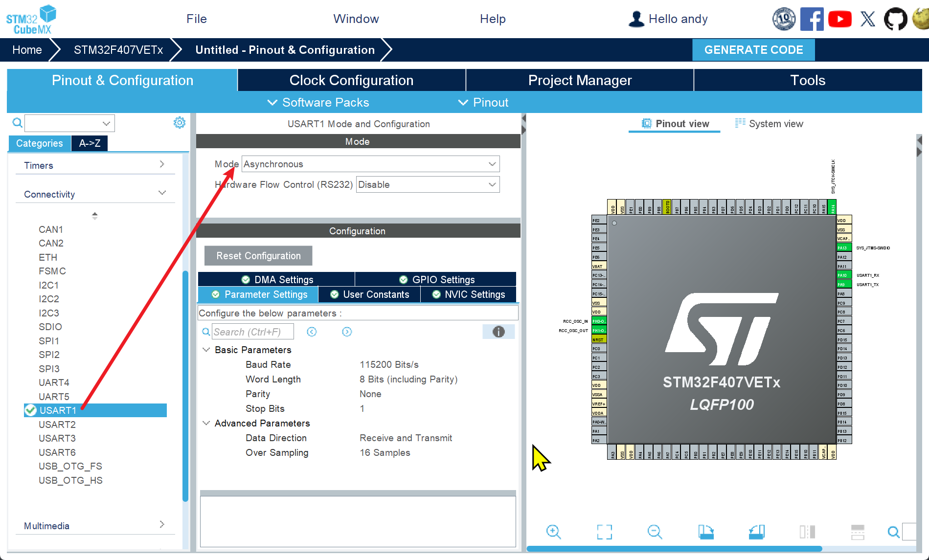Collapse the Connectivity category
Image resolution: width=929 pixels, height=560 pixels.
pyautogui.click(x=95, y=194)
